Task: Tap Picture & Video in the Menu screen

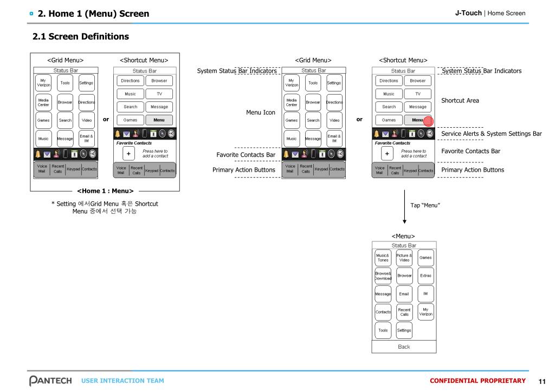Action: click(404, 258)
